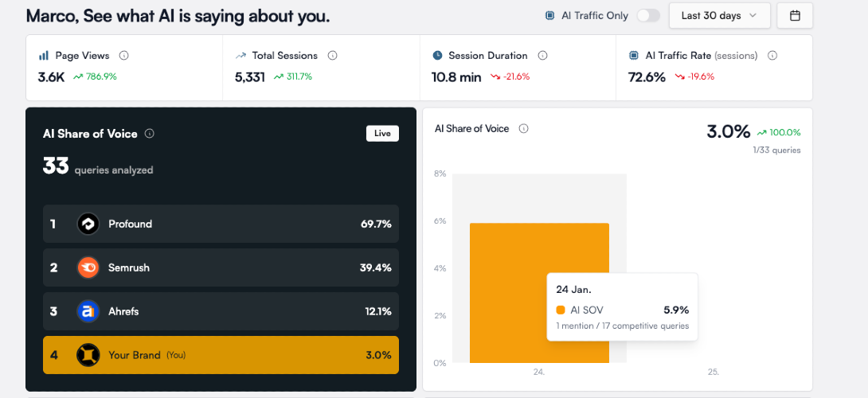This screenshot has width=868, height=398.
Task: Click the Live badge button
Action: click(382, 134)
